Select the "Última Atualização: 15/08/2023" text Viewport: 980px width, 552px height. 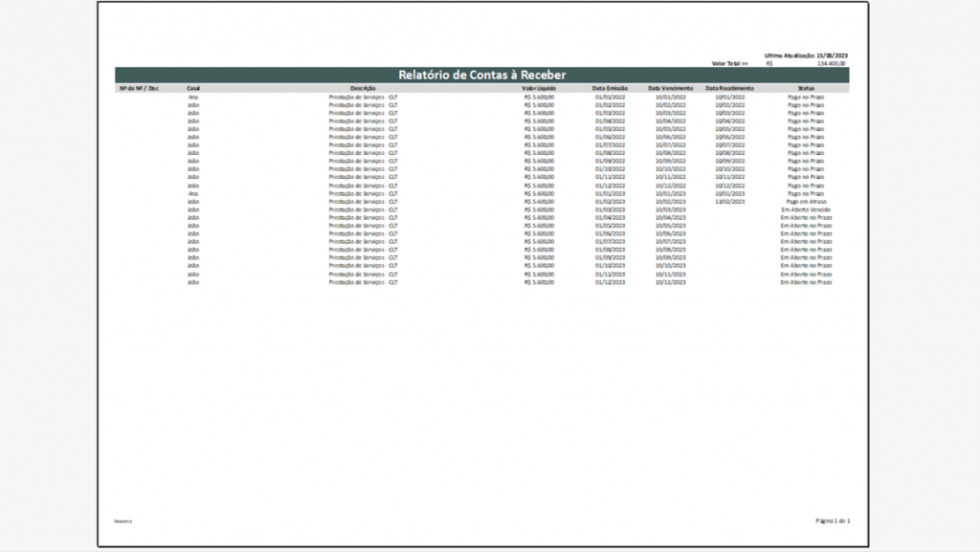coord(806,55)
